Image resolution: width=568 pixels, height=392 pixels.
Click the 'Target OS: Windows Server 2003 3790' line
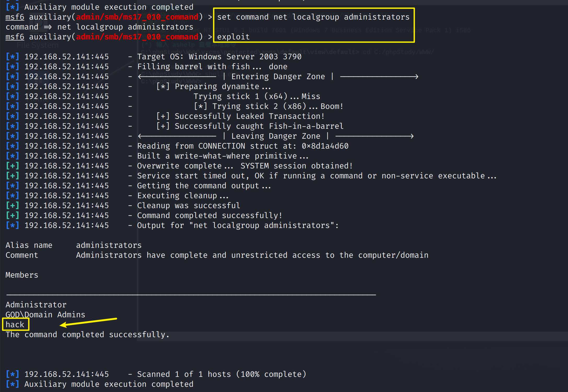click(x=219, y=57)
